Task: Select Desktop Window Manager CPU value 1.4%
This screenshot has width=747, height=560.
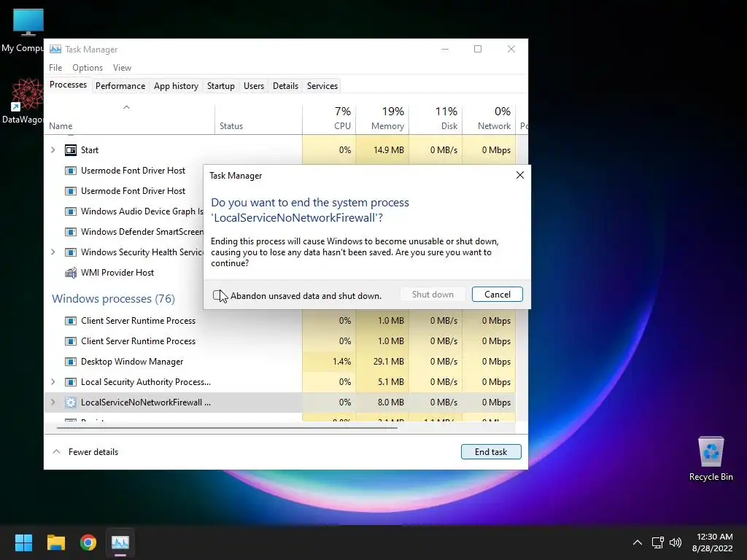Action: [x=341, y=362]
